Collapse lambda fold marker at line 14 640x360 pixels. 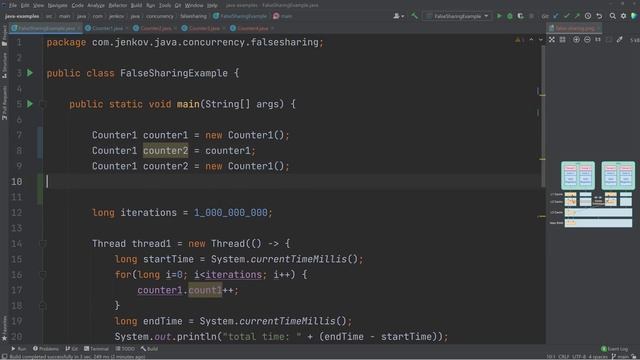tap(42, 244)
